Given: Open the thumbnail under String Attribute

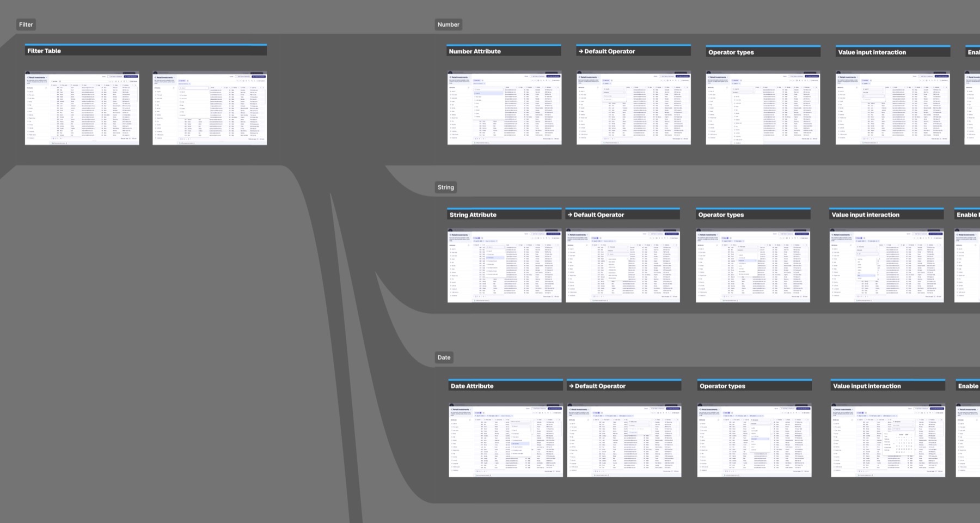Looking at the screenshot, I should [x=504, y=266].
